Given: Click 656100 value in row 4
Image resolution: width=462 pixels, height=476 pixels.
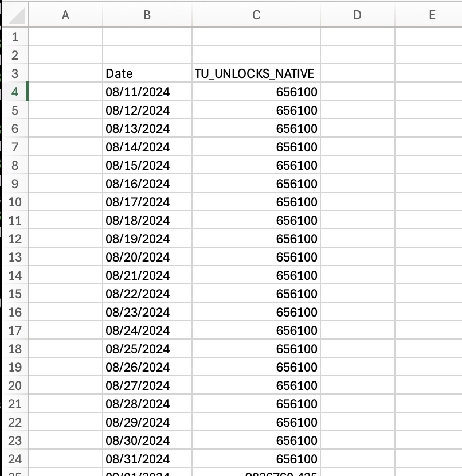Looking at the screenshot, I should [x=256, y=92].
